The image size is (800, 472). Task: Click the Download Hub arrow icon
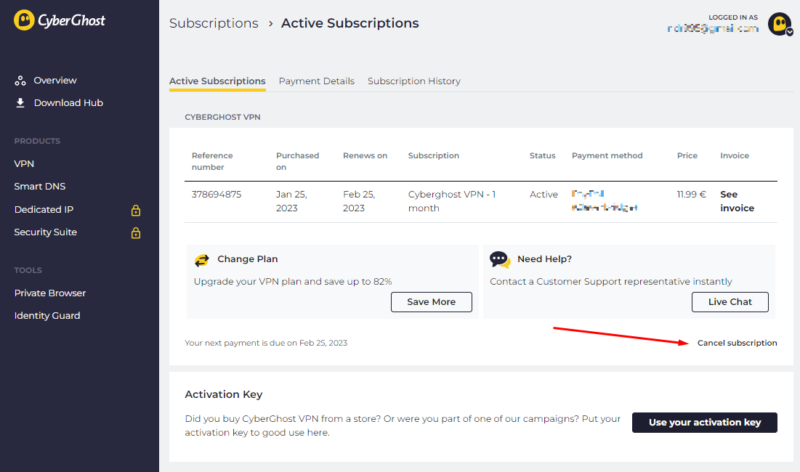pyautogui.click(x=20, y=103)
